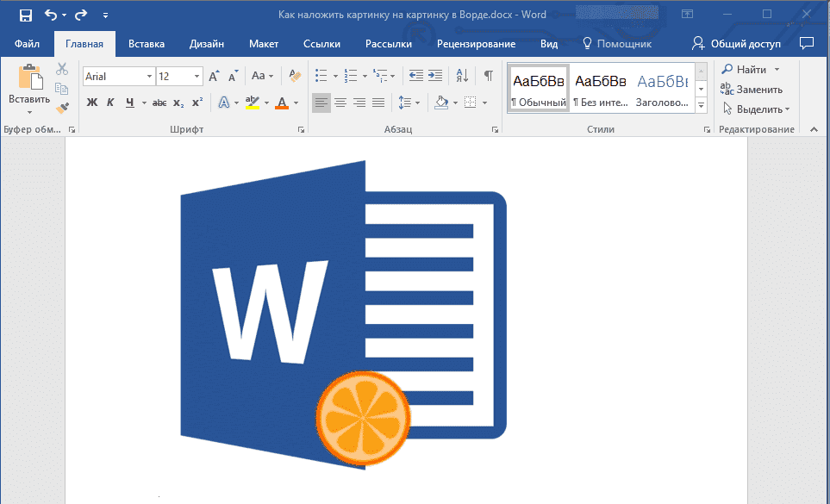Viewport: 830px width, 504px height.
Task: Toggle bold formatting with the Ж icon
Action: 92,102
